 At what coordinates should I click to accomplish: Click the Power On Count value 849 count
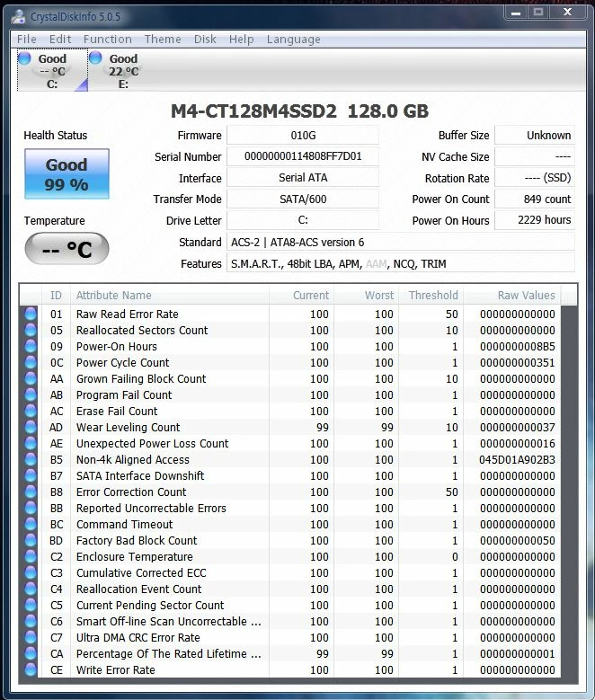coord(534,199)
